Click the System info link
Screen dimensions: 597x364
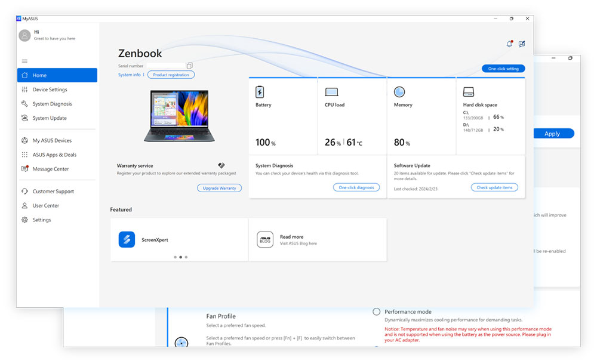(129, 75)
